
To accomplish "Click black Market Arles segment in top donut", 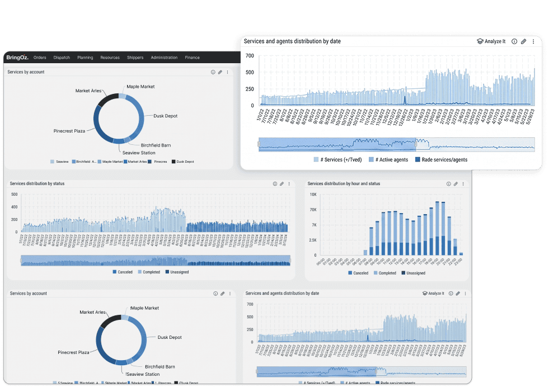I will [108, 99].
